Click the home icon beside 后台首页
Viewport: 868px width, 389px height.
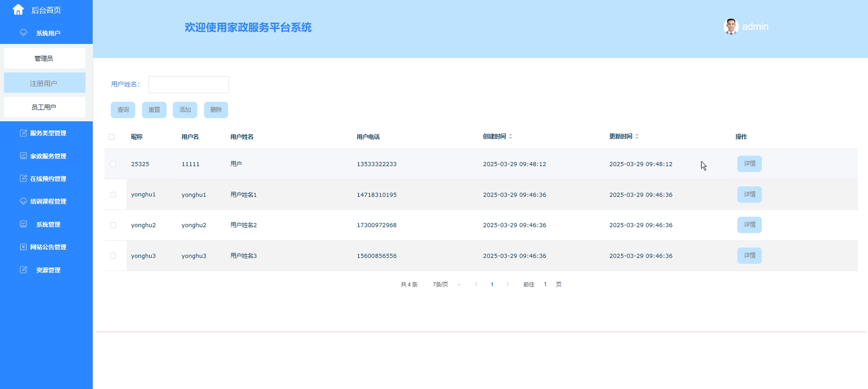[19, 10]
